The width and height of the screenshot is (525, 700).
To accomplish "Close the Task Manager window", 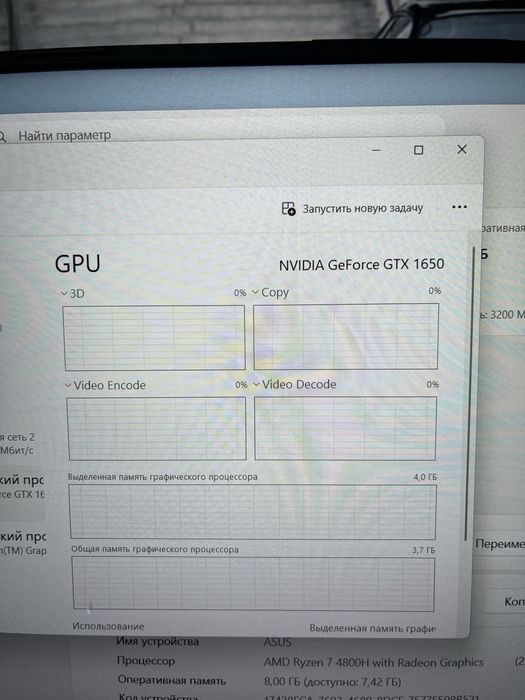I will [462, 149].
